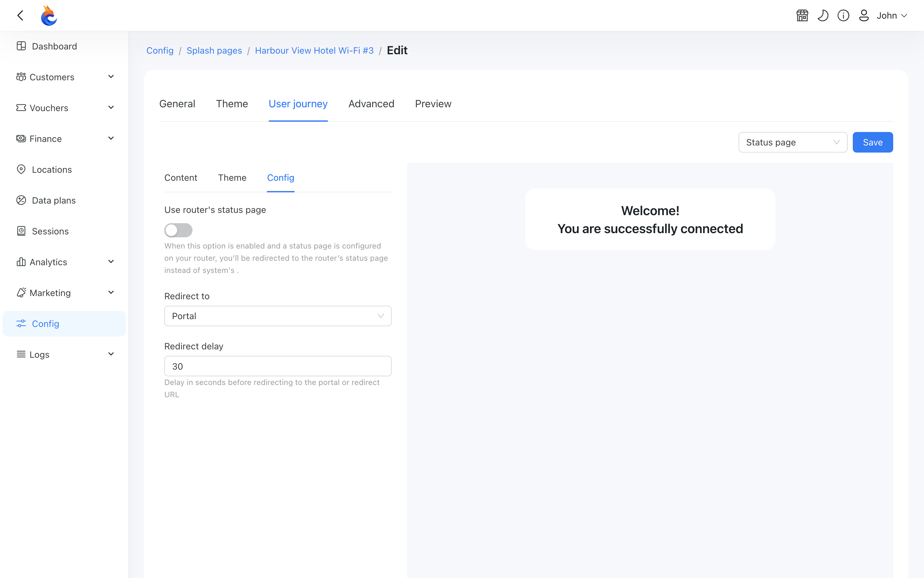Select the User journey tab
The height and width of the screenshot is (578, 924).
tap(298, 104)
